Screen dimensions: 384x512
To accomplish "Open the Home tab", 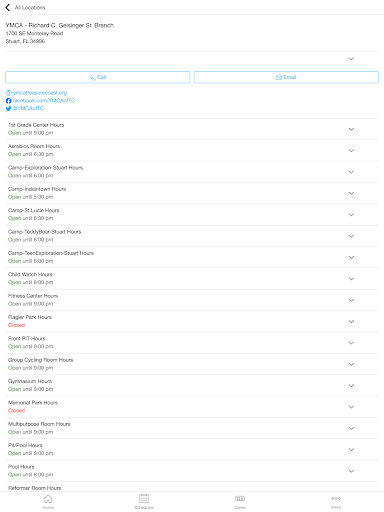I will (48, 501).
